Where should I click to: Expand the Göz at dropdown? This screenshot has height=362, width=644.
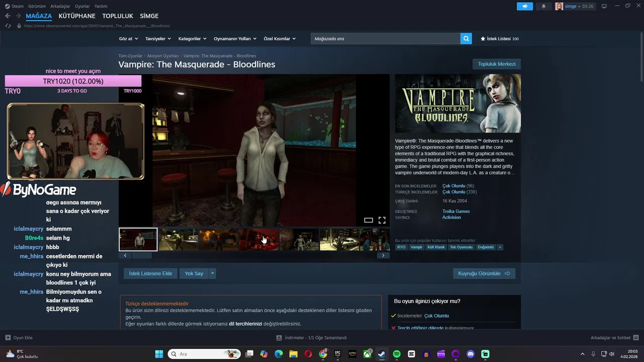(x=128, y=39)
